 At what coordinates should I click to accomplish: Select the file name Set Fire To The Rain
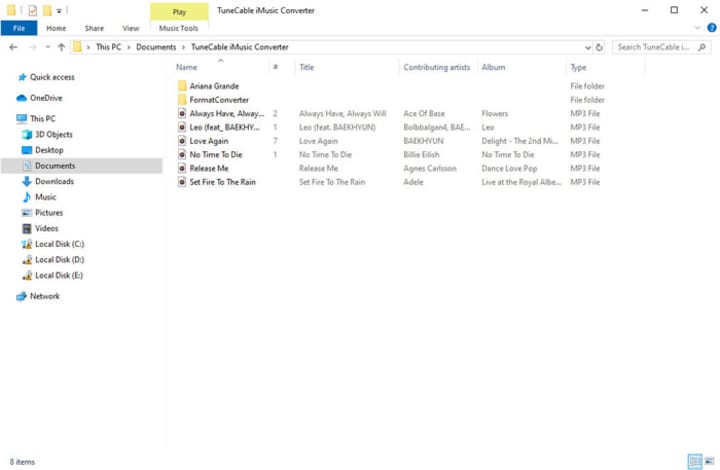click(x=223, y=182)
